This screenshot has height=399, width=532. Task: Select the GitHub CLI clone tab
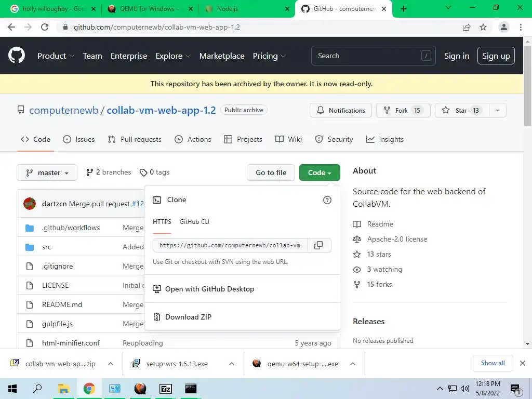194,222
